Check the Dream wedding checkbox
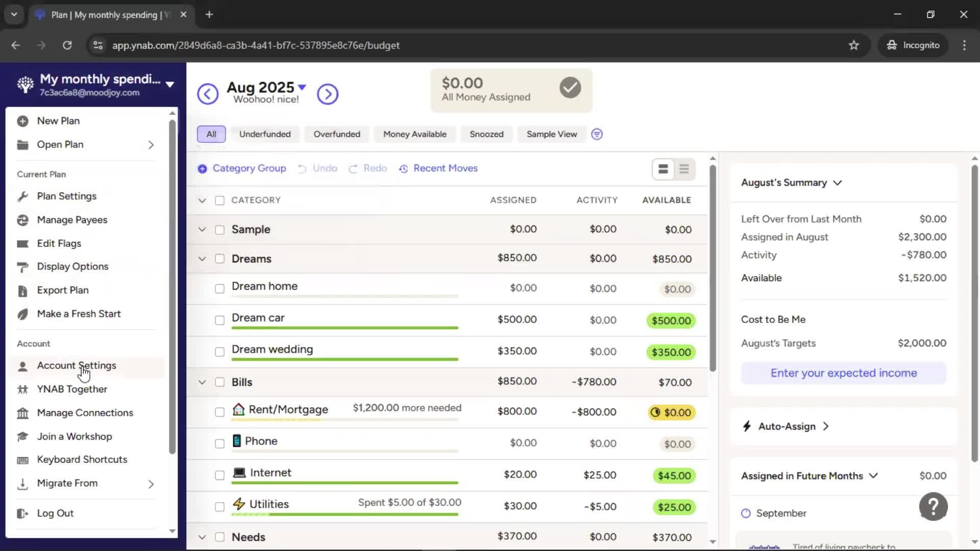 click(x=219, y=352)
